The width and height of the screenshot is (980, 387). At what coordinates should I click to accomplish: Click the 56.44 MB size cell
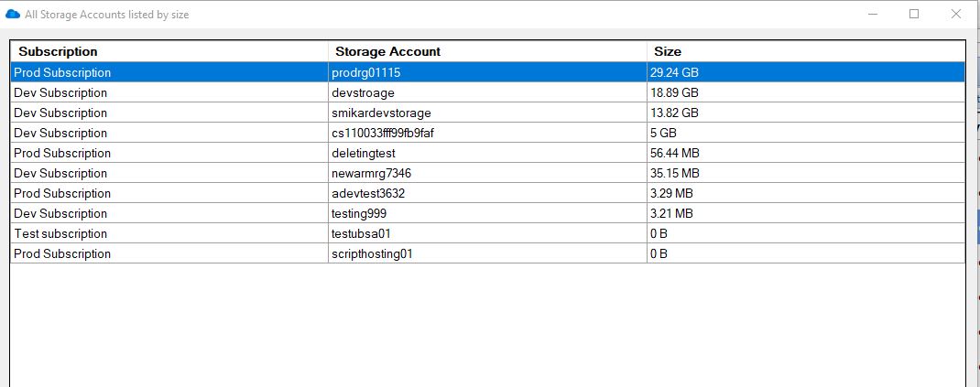(806, 153)
